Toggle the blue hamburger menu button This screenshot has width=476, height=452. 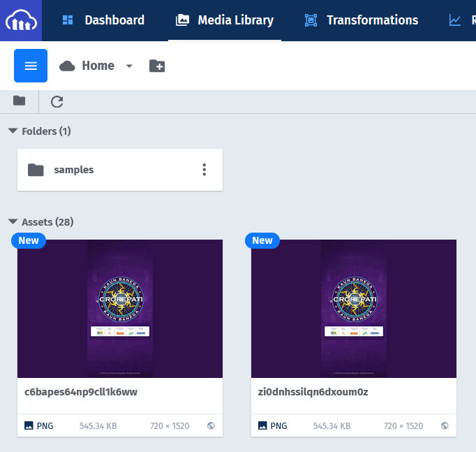pos(31,66)
